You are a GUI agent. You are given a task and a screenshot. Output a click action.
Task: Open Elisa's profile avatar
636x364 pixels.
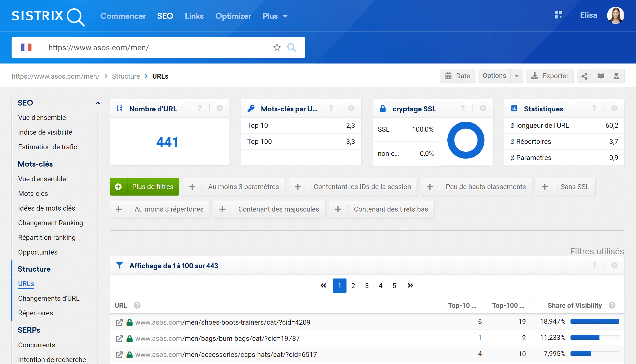tap(615, 15)
